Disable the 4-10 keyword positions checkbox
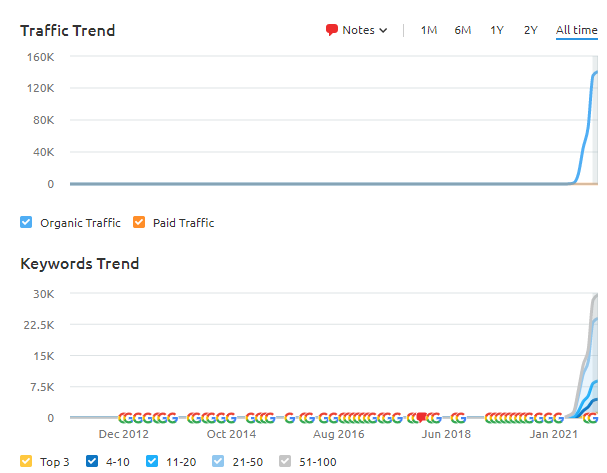Viewport: 607px width, 473px height. click(x=92, y=462)
